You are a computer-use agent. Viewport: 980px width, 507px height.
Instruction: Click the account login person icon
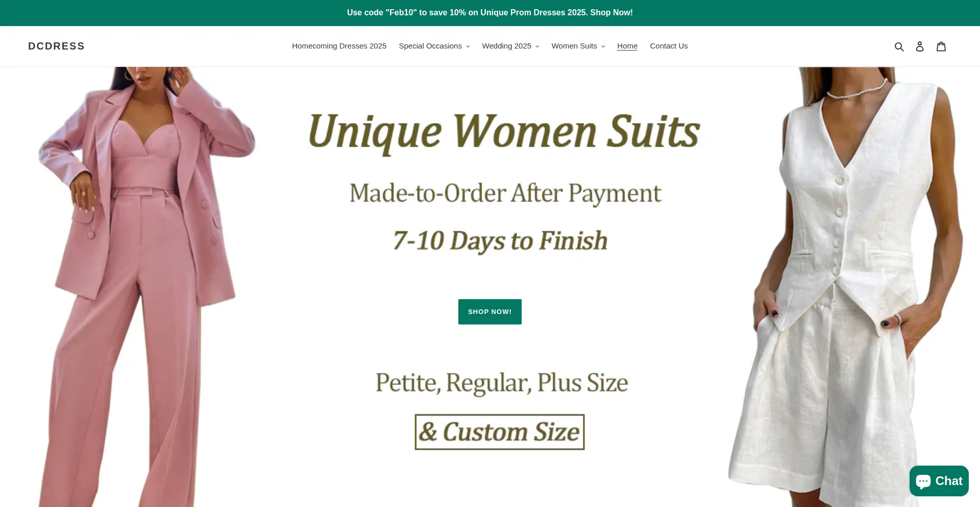[x=920, y=46]
